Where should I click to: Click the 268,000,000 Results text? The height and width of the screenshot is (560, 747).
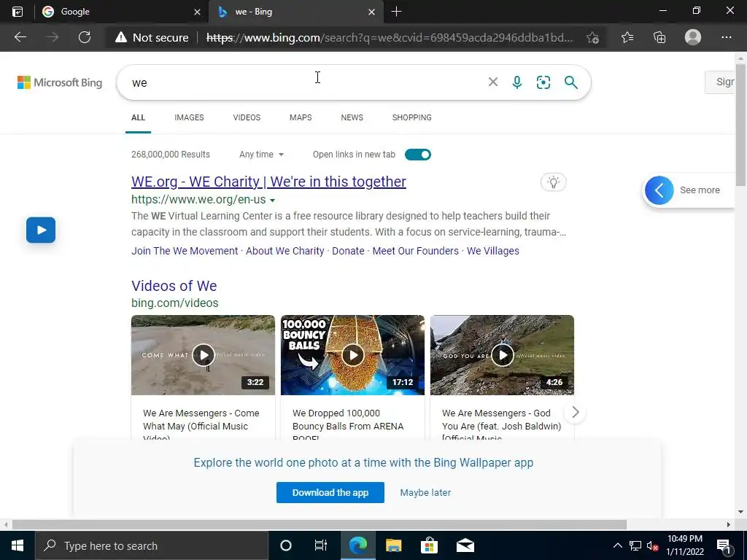171,155
